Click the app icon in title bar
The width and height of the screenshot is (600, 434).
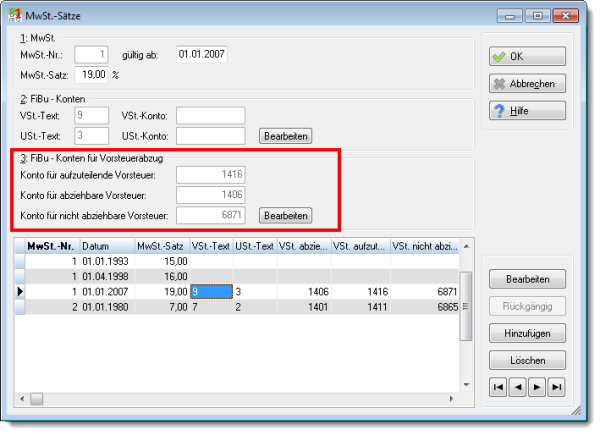(15, 15)
